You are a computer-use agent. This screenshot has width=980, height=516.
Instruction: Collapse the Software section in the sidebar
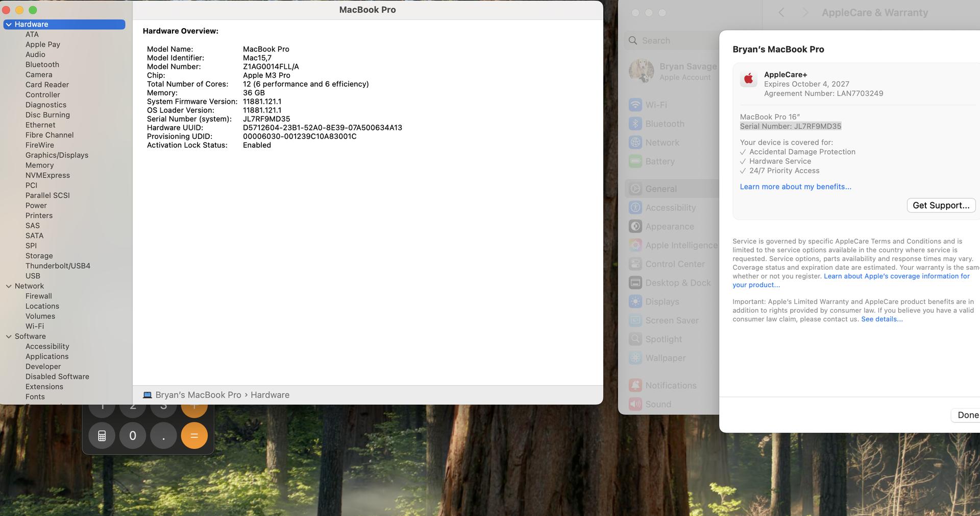pyautogui.click(x=9, y=337)
